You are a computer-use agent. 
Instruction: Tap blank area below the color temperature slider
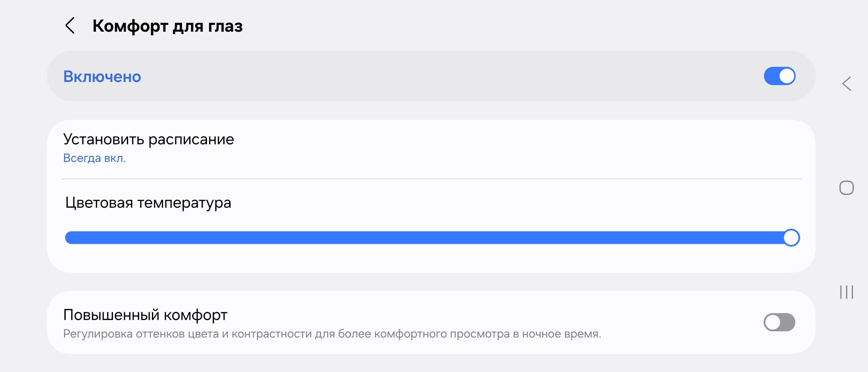431,260
